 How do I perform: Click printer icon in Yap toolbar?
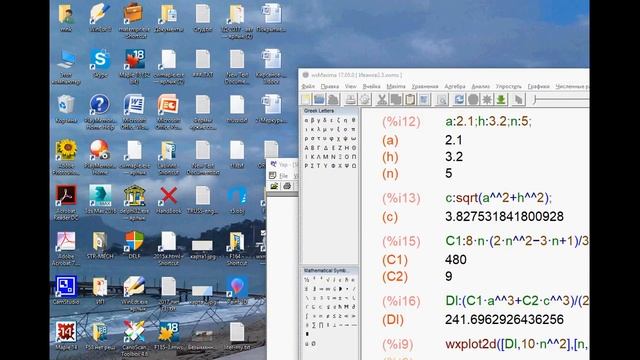[287, 186]
